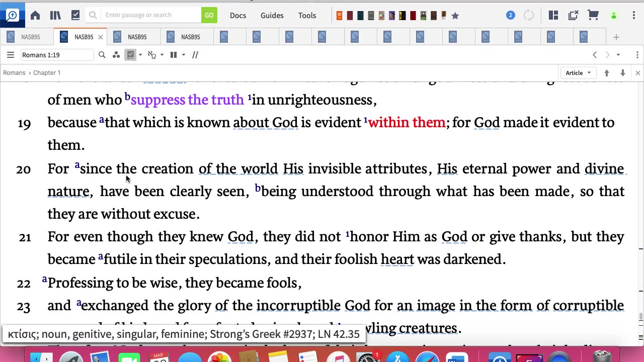Expand dropdown arrow beside checkbox icon
This screenshot has height=362, width=644.
(x=140, y=55)
